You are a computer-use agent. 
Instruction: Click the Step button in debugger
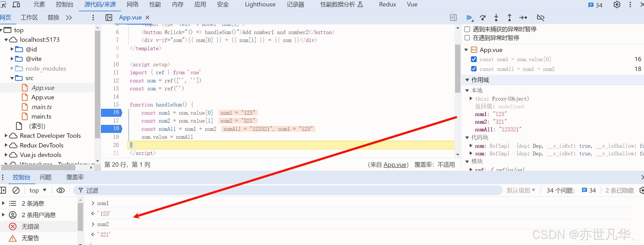[523, 18]
